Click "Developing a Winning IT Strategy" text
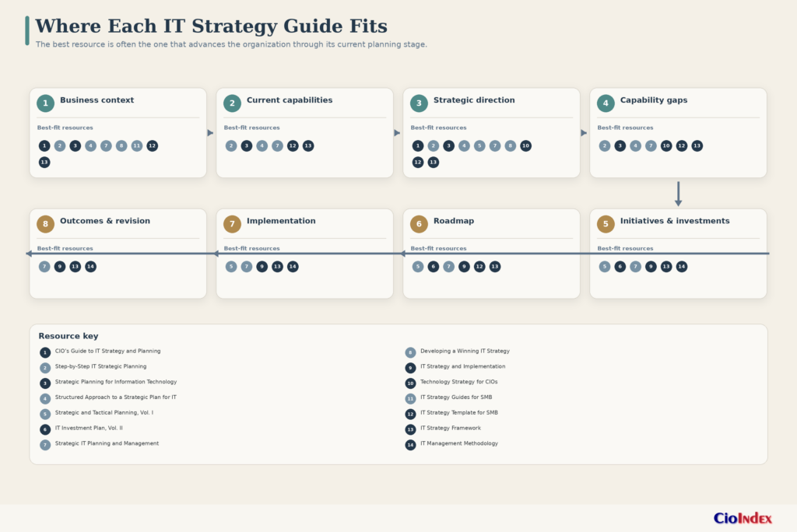This screenshot has width=797, height=532. coord(465,351)
